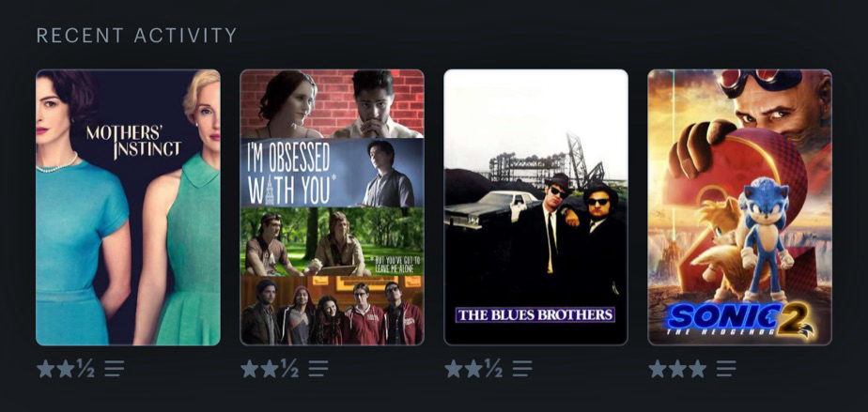868x412 pixels.
Task: Click the first star under The Blues Brothers
Action: (454, 368)
